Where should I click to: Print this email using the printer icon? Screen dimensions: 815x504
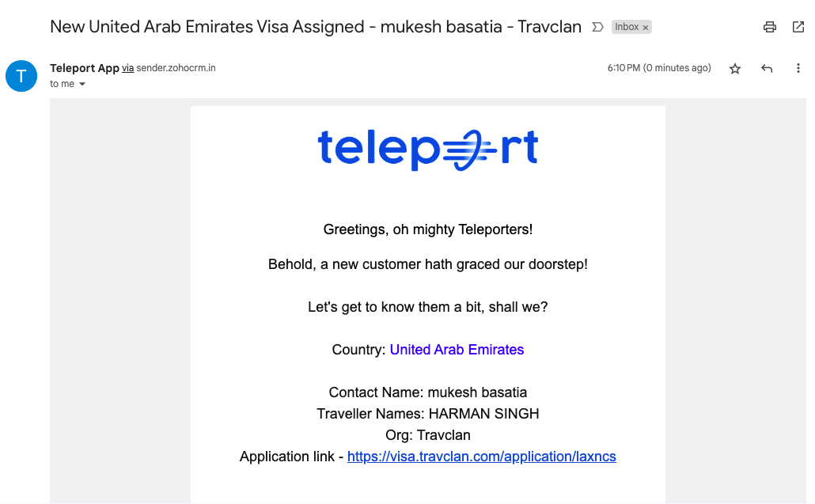(x=770, y=27)
